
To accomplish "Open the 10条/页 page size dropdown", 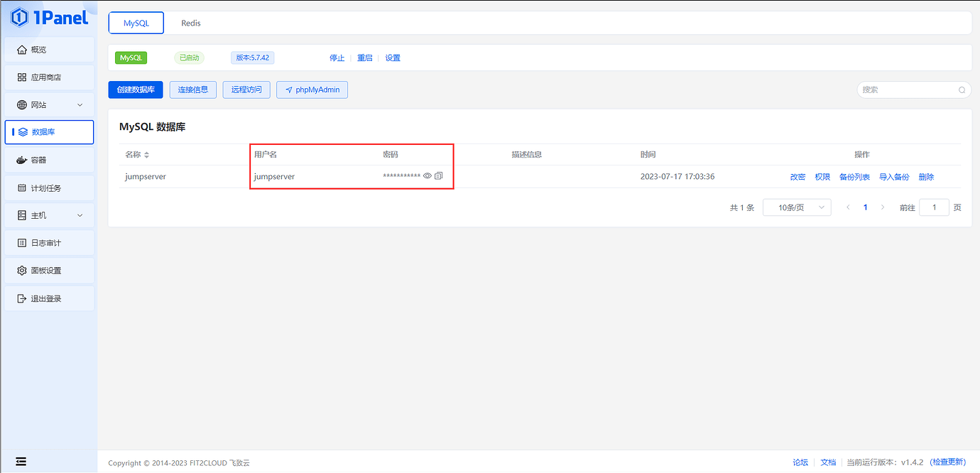I will coord(796,207).
